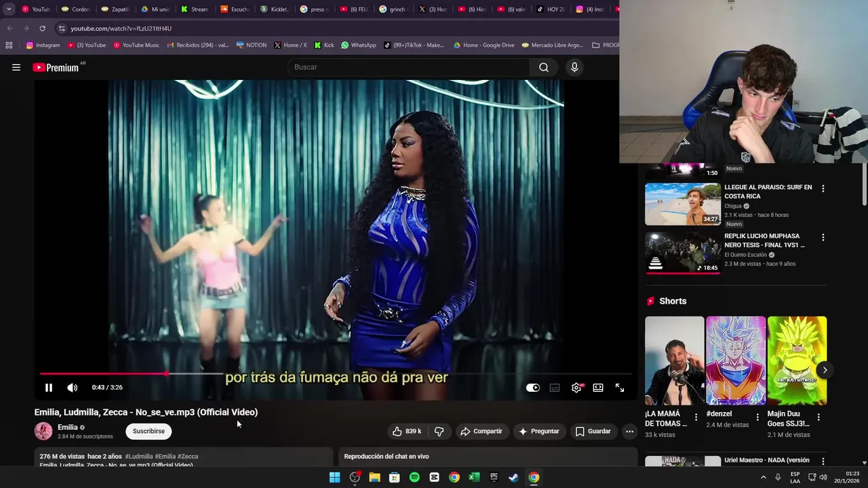Open options for LA MAMÁ DE TOMAS short
Image resolution: width=868 pixels, height=488 pixels.
pos(696,417)
